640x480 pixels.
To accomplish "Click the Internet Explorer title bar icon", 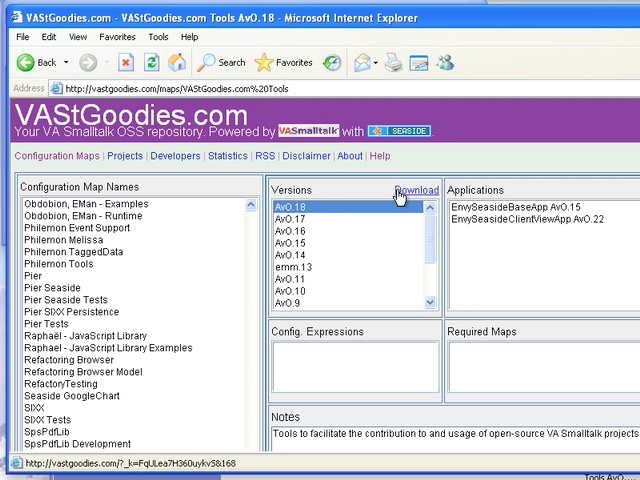I will [17, 18].
